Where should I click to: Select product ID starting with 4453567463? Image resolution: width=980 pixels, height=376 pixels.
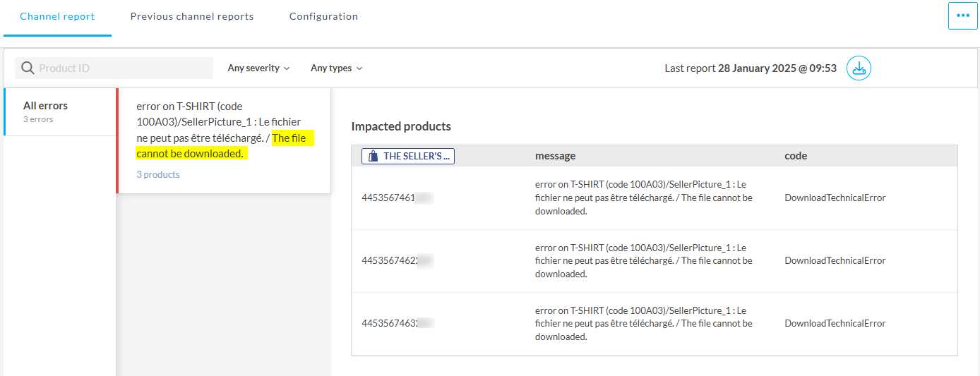(395, 324)
